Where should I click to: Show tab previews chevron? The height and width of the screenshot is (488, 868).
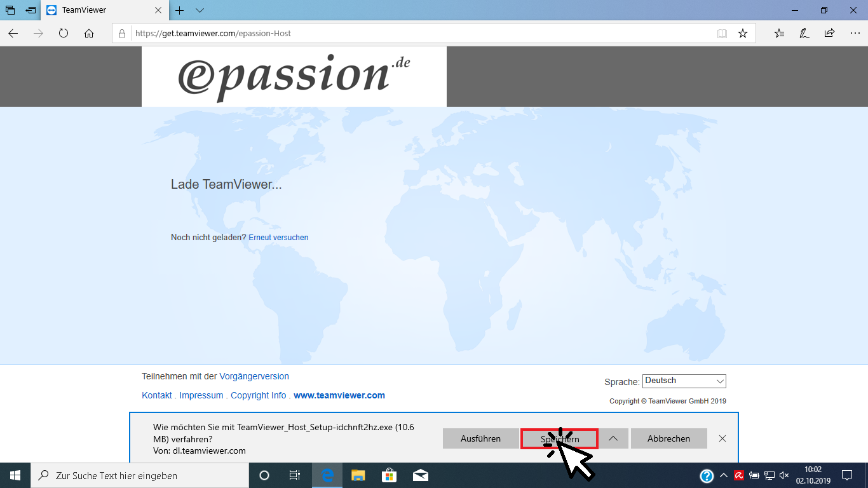tap(200, 10)
